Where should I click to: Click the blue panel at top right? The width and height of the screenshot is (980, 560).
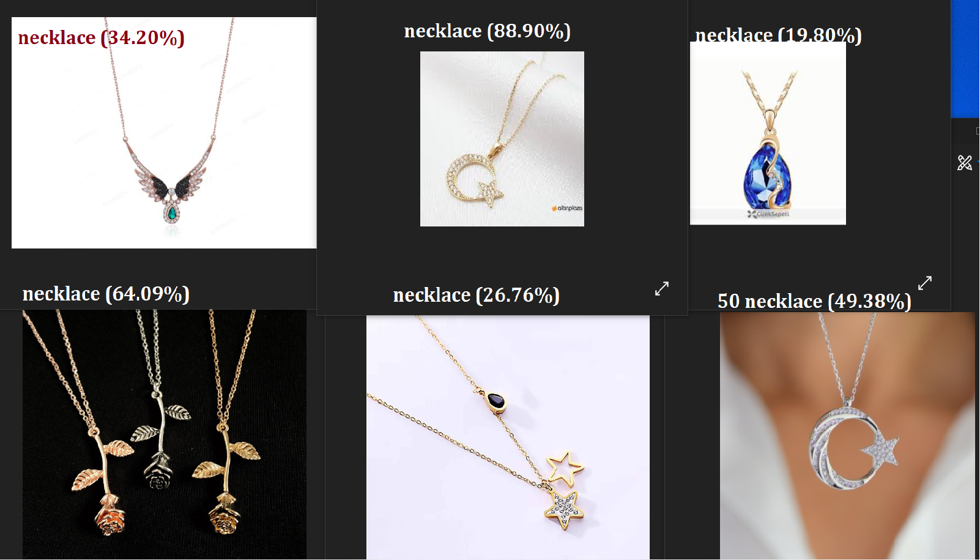coord(965,59)
